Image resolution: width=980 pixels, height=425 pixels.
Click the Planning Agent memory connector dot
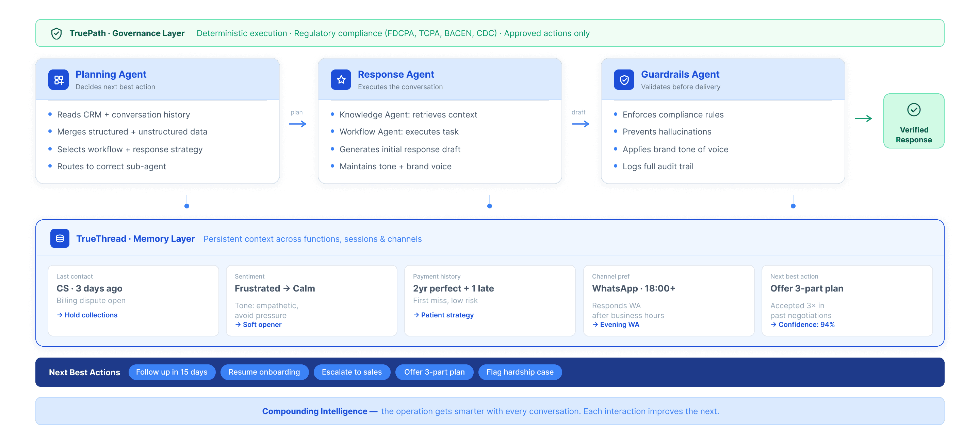pos(187,206)
